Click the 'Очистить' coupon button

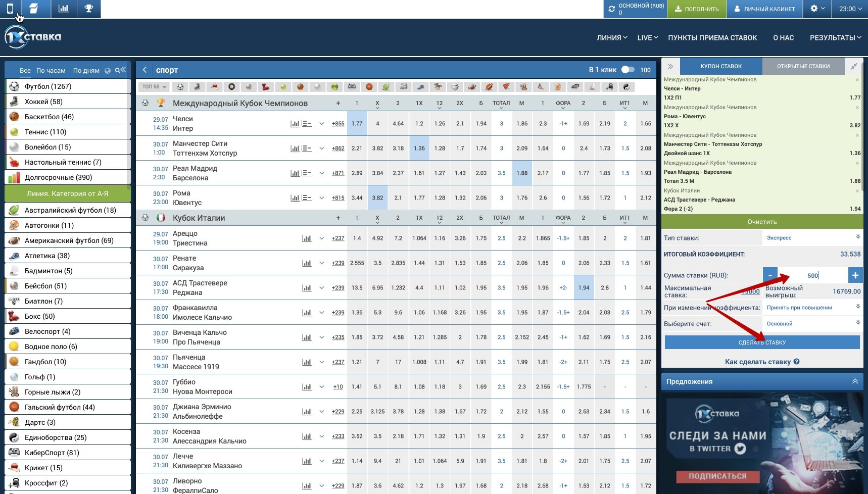[762, 222]
